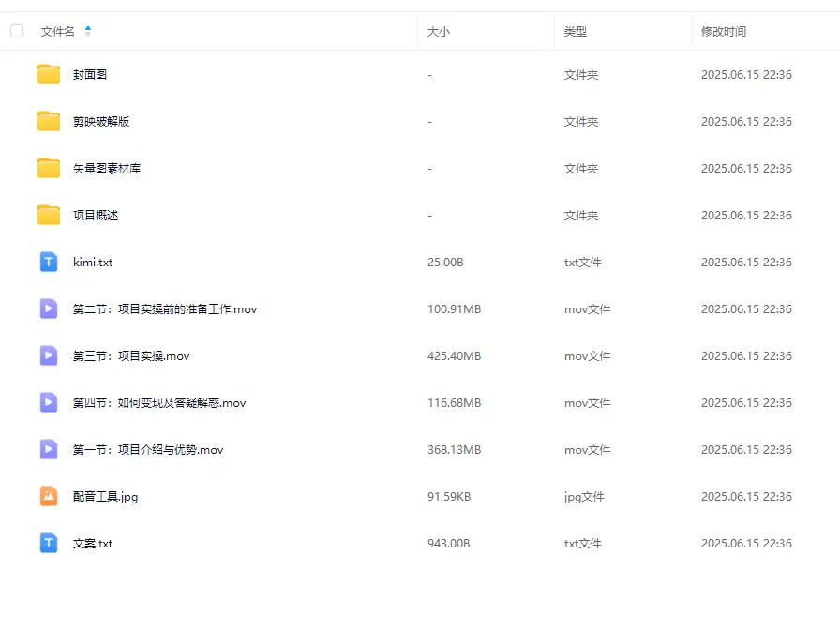
Task: Click the 项目概述 folder icon
Action: [x=49, y=215]
